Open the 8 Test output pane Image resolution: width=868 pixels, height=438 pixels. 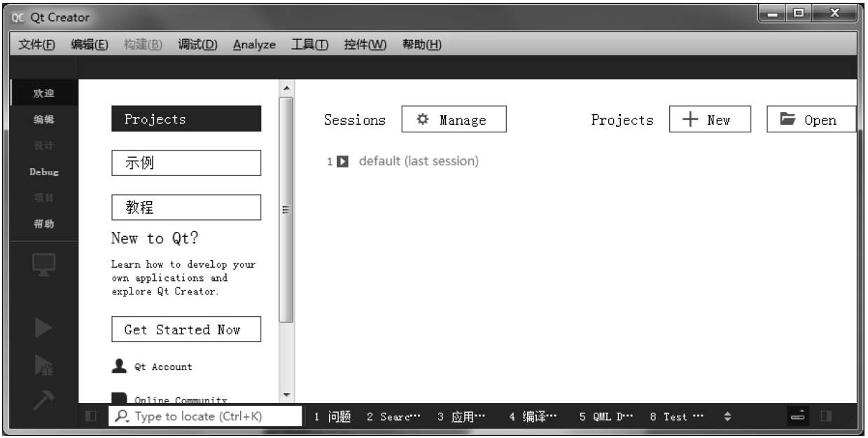(x=676, y=416)
